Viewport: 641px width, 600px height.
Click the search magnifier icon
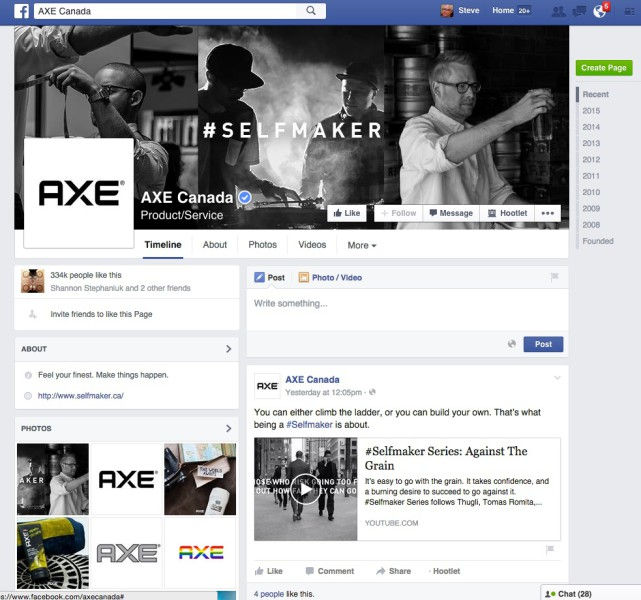[x=311, y=11]
